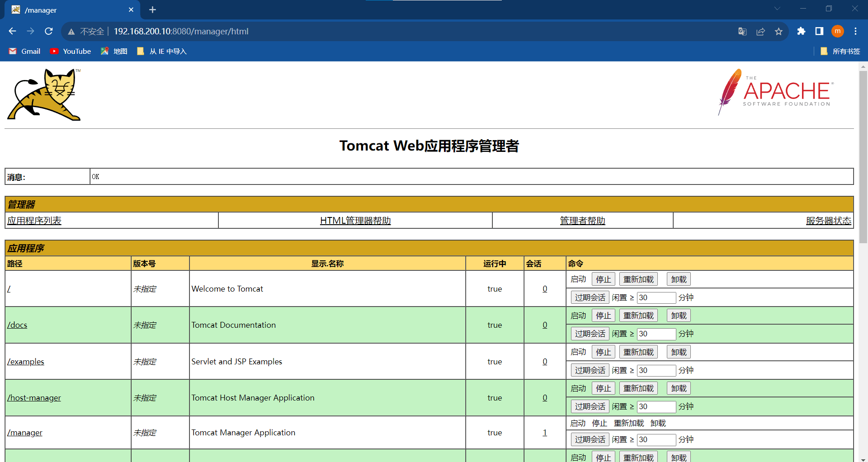Screen dimensions: 868x462
Task: Click the translate page icon
Action: pyautogui.click(x=742, y=31)
